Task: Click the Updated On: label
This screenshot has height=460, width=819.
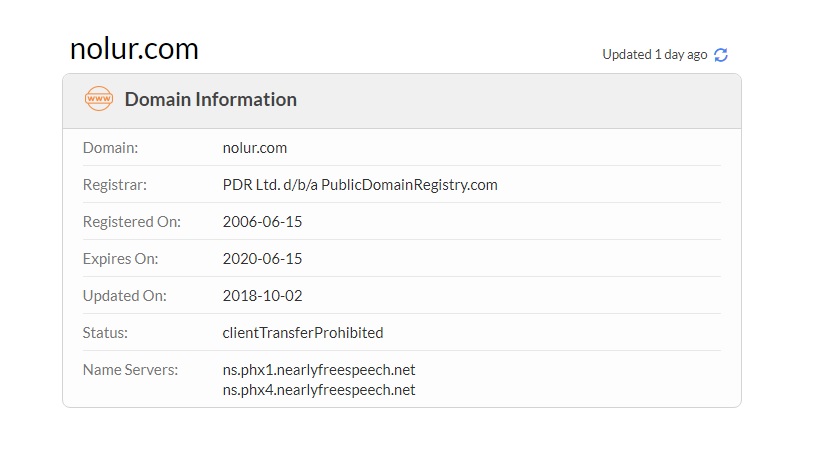Action: tap(124, 296)
